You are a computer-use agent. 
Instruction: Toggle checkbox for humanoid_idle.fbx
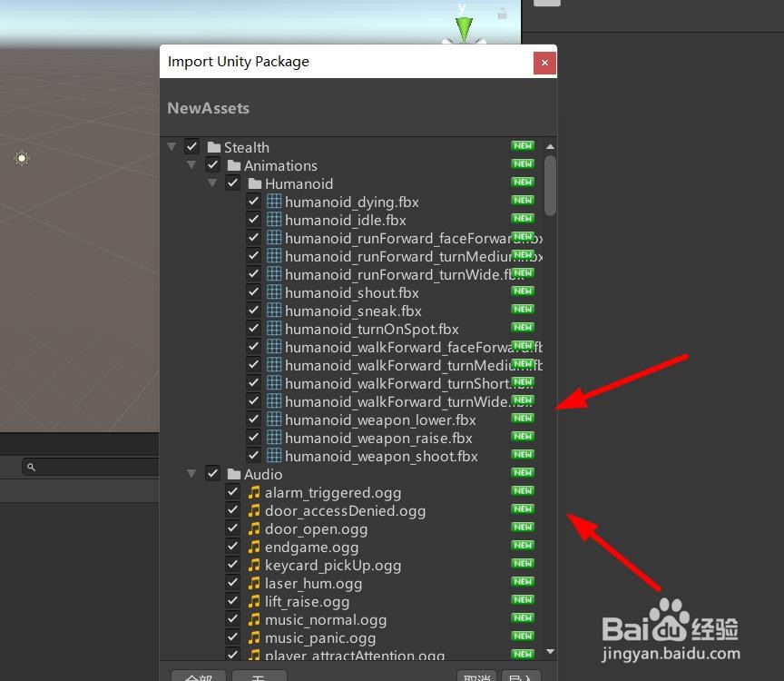[x=253, y=219]
